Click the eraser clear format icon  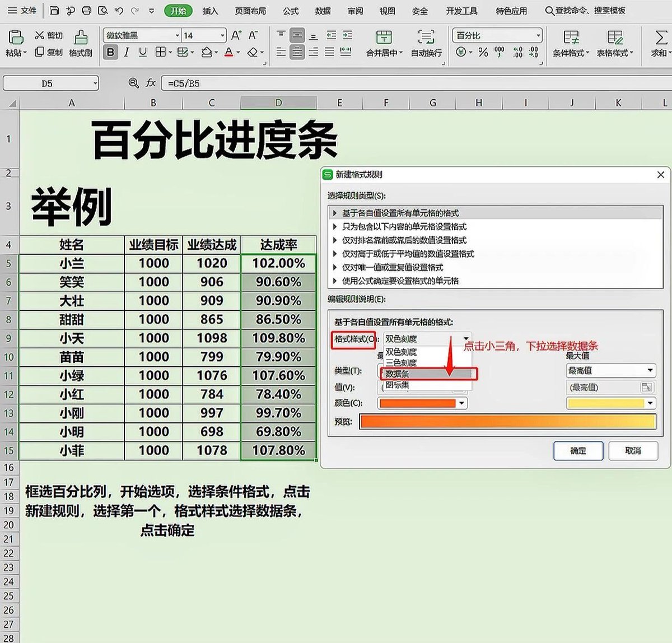(x=253, y=52)
